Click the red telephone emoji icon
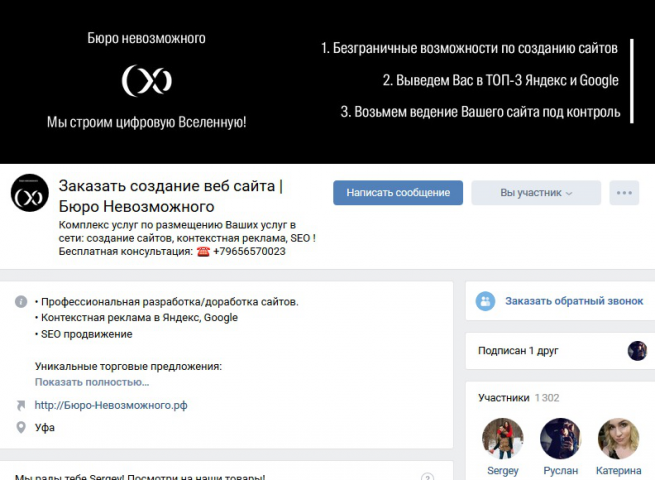This screenshot has width=655, height=480. point(203,251)
